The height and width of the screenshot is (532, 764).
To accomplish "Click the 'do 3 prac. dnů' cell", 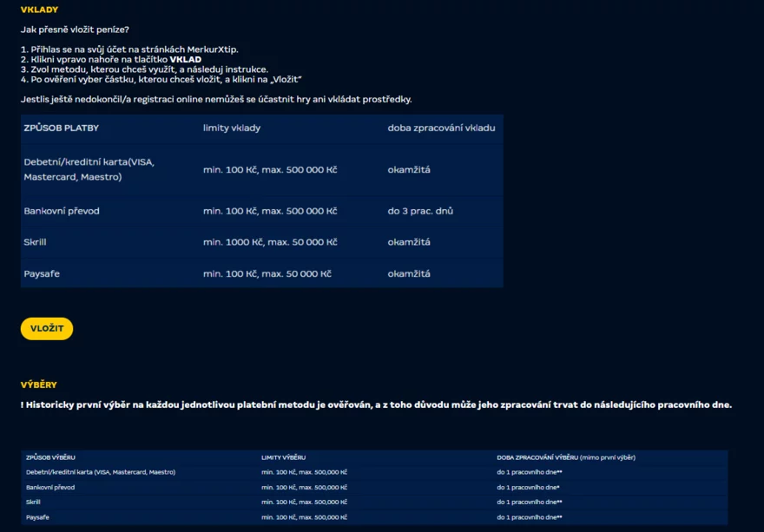I will (420, 211).
